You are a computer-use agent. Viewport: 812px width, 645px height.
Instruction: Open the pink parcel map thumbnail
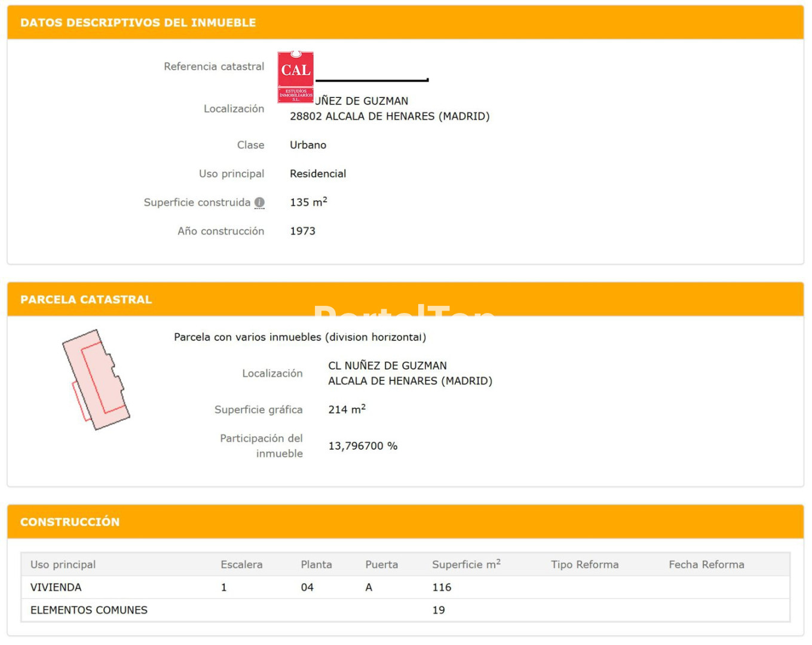[96, 380]
